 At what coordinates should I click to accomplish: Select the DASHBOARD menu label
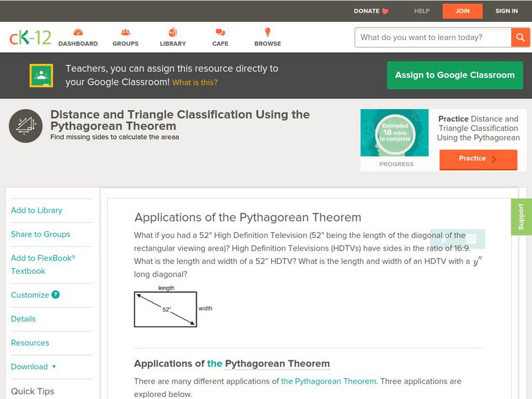[x=78, y=43]
